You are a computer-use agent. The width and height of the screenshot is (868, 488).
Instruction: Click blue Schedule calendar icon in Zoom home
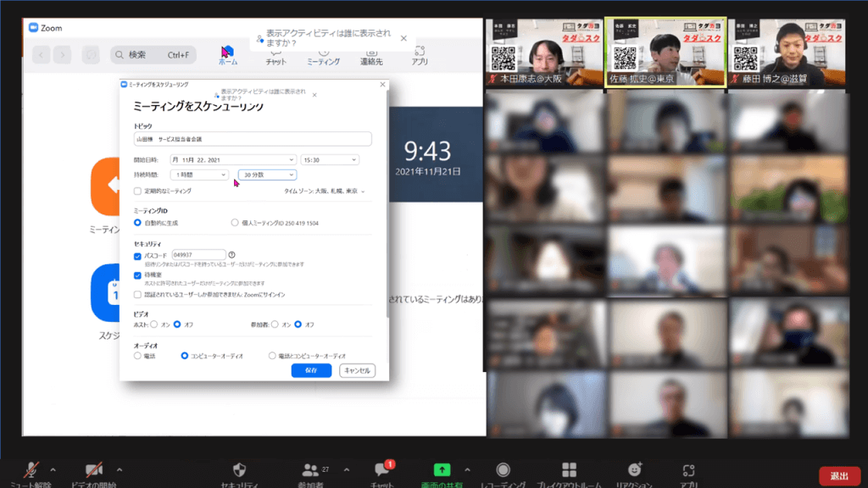click(x=106, y=292)
